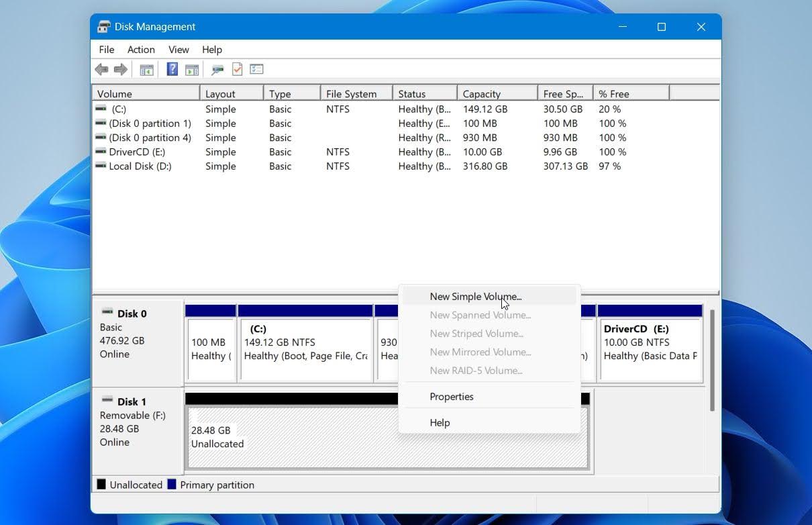812x525 pixels.
Task: Click the drive icon beside Local Disk (D:)
Action: [x=101, y=166]
